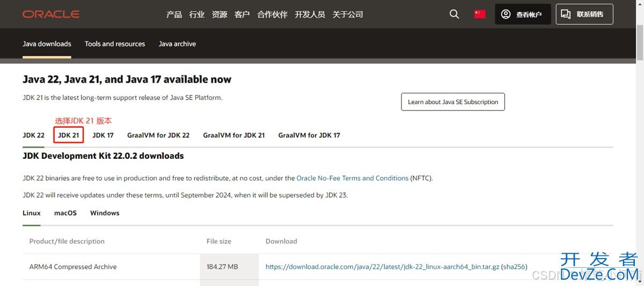The image size is (644, 286).
Task: Open the sha256 checksum link
Action: 514,267
